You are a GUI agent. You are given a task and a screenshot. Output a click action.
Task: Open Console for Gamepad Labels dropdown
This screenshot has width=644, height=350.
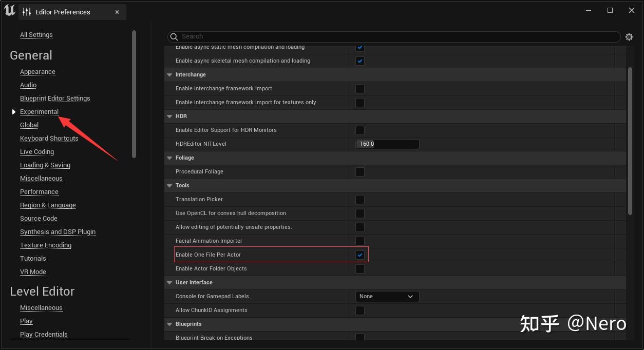(387, 297)
